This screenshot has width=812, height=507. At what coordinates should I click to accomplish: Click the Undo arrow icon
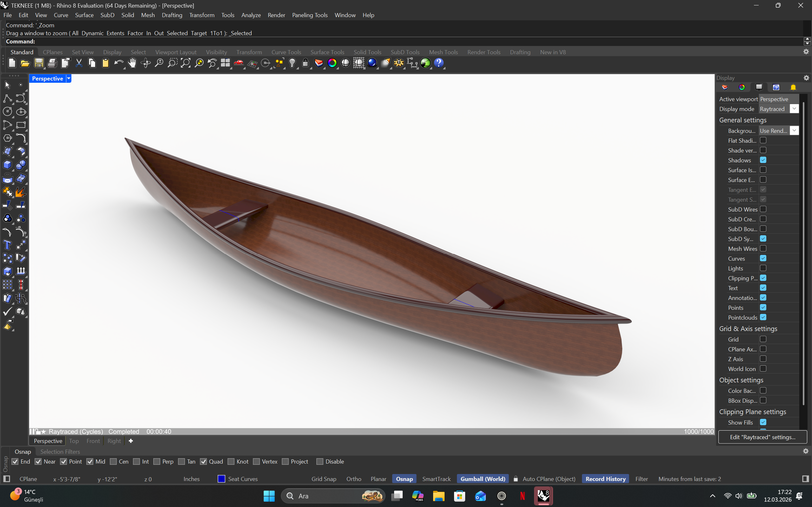tap(118, 63)
